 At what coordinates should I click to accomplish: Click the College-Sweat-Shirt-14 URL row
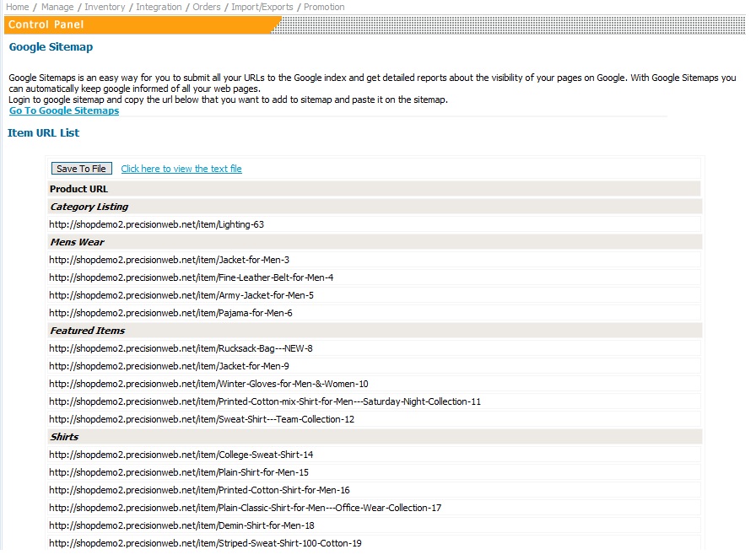click(x=181, y=455)
